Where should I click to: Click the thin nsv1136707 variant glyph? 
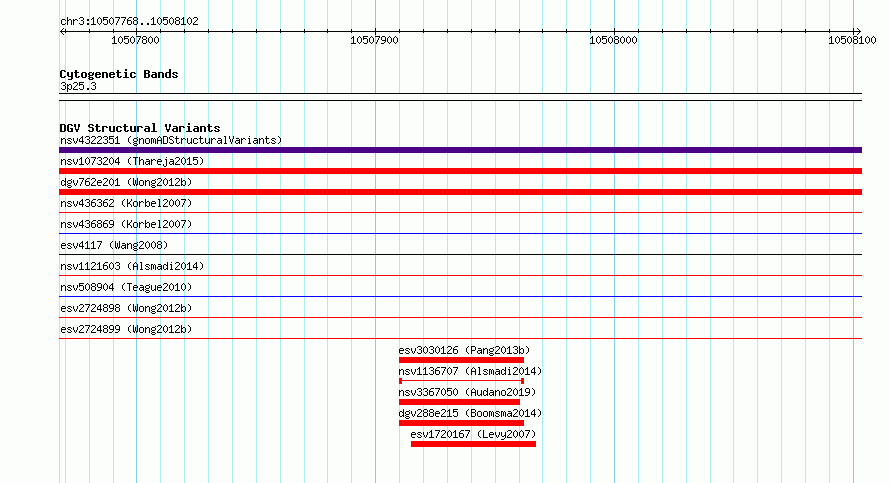pyautogui.click(x=461, y=381)
